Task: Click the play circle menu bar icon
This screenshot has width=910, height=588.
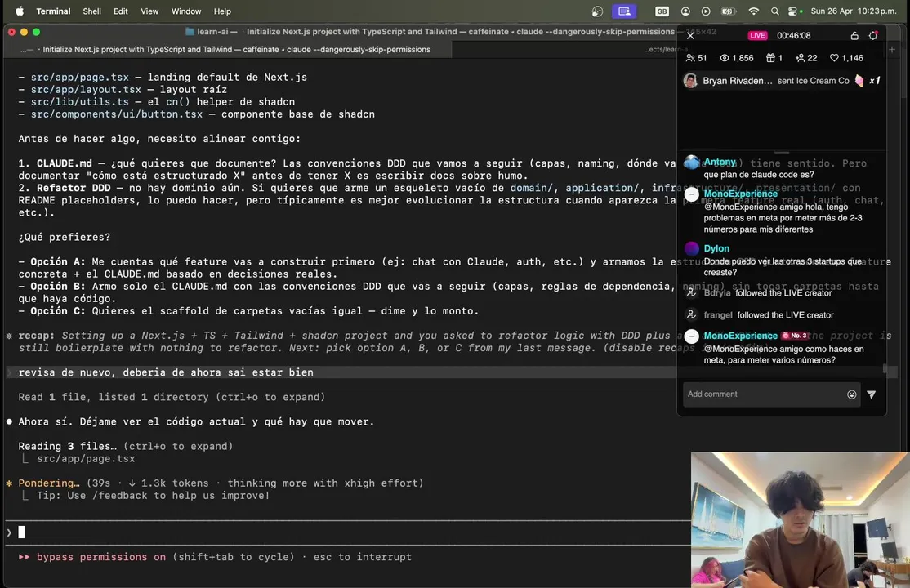Action: pos(706,11)
